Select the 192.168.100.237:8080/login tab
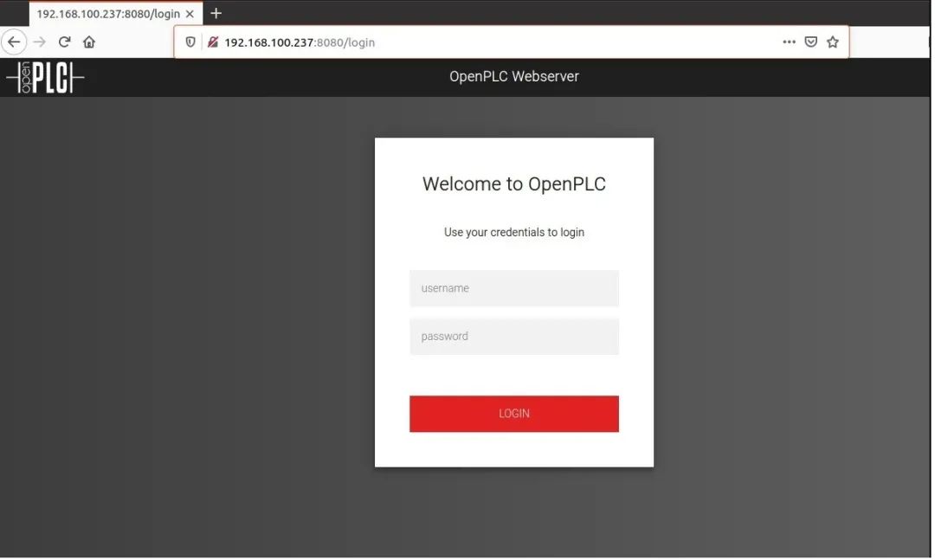Screen dimensions: 935x560 click(116, 14)
